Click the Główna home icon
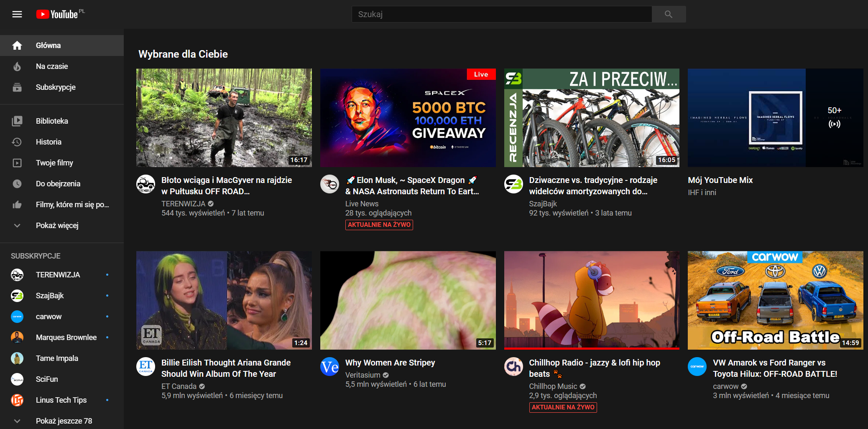The height and width of the screenshot is (429, 868). (17, 46)
